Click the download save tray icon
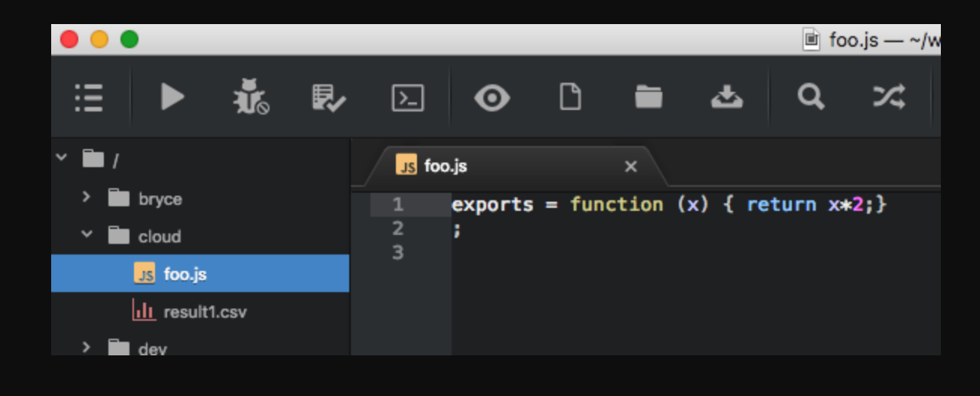 point(726,97)
